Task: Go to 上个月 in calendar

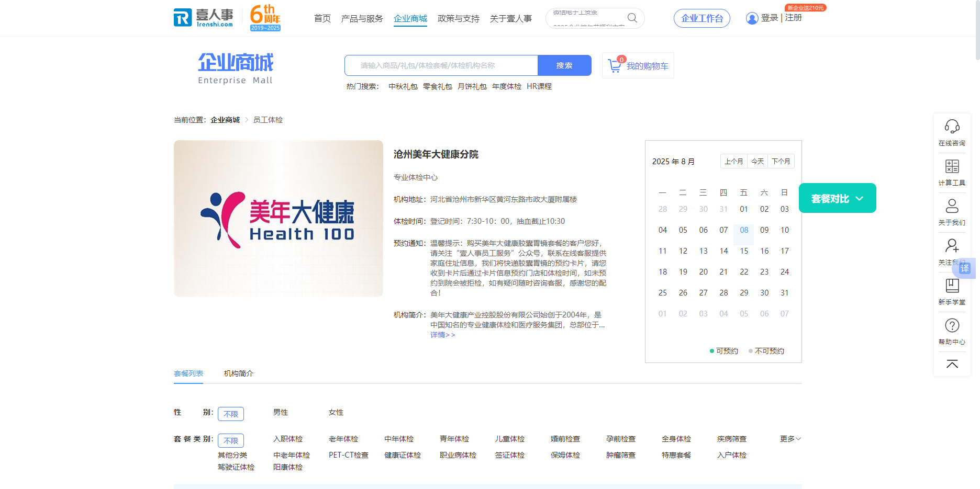Action: pos(734,161)
